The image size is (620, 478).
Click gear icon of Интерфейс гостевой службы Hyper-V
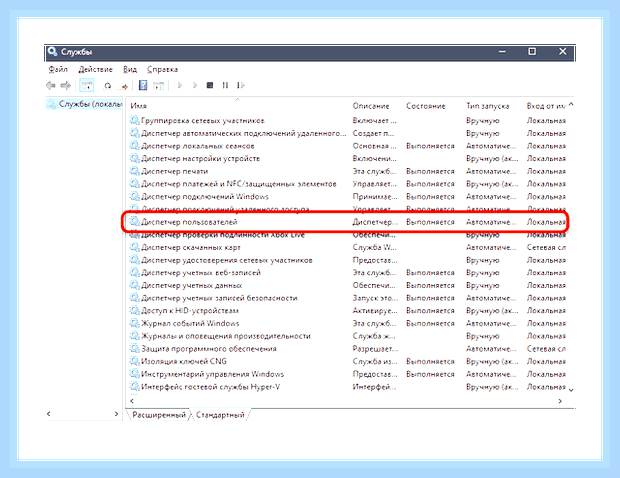pos(134,386)
